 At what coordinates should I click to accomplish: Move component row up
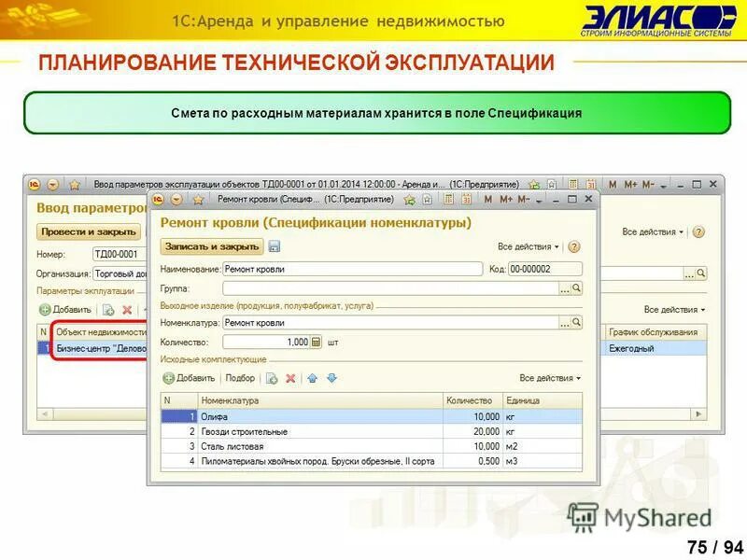[313, 378]
